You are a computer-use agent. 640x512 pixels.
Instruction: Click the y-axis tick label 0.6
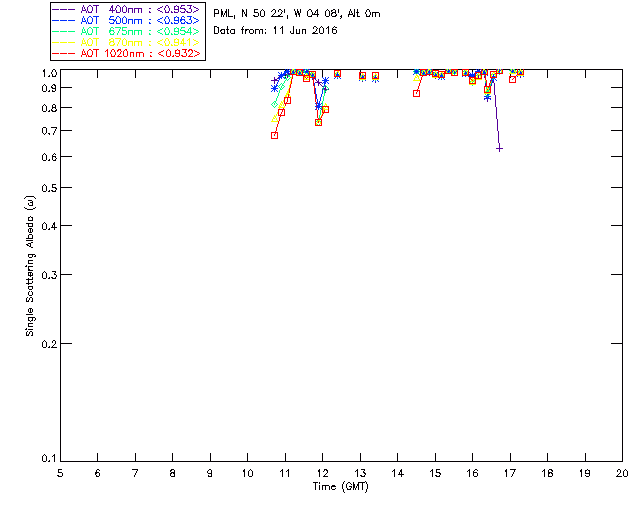click(x=49, y=157)
